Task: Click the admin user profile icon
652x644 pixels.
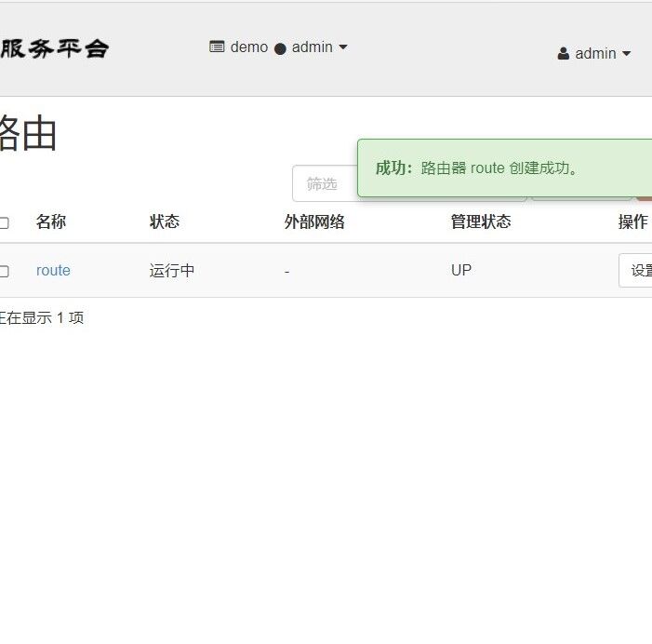Action: (564, 54)
